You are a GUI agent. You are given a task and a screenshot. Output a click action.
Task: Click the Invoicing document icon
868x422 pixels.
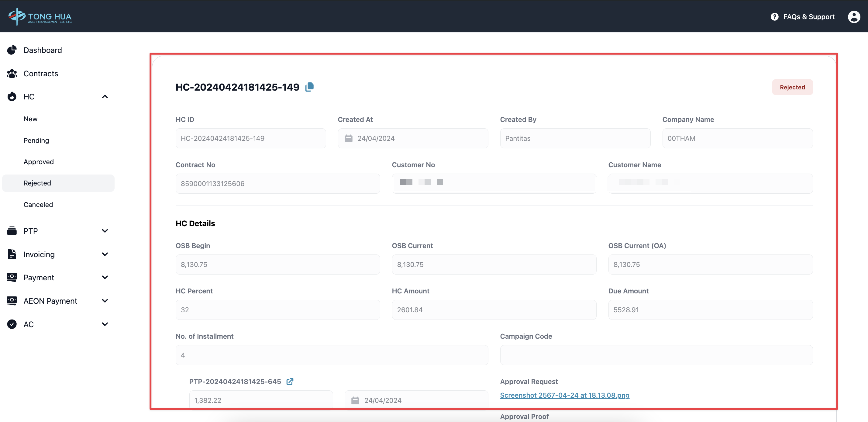click(x=12, y=254)
